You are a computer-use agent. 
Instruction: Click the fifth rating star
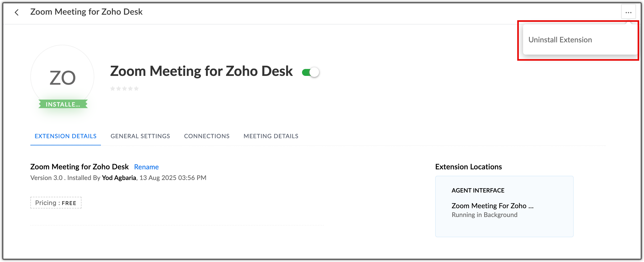[x=136, y=89]
